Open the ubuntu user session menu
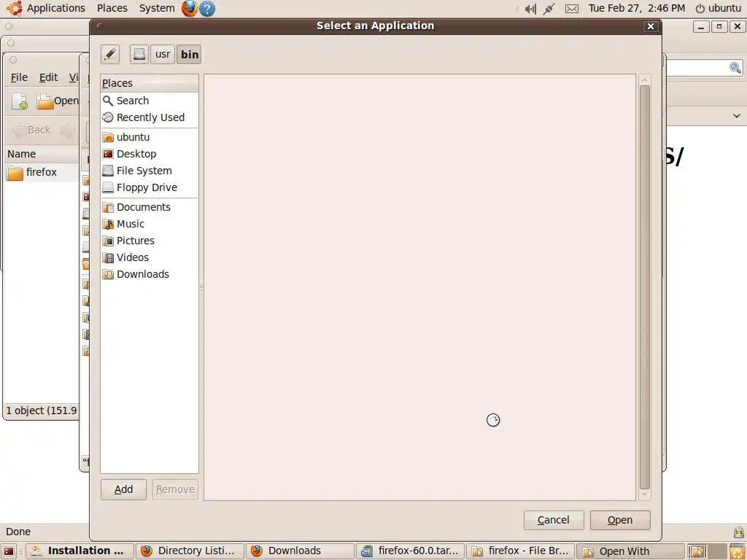 tap(719, 8)
